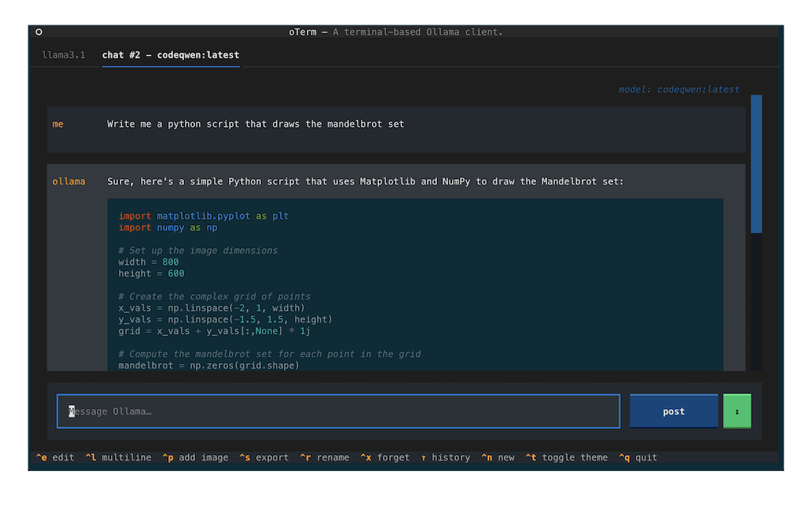Click the 'width = 800' code line

coord(148,262)
